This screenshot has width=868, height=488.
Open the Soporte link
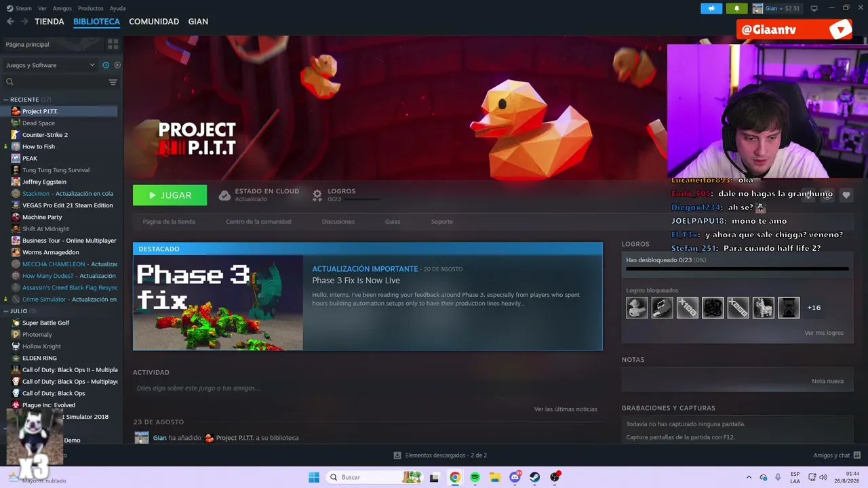click(442, 222)
